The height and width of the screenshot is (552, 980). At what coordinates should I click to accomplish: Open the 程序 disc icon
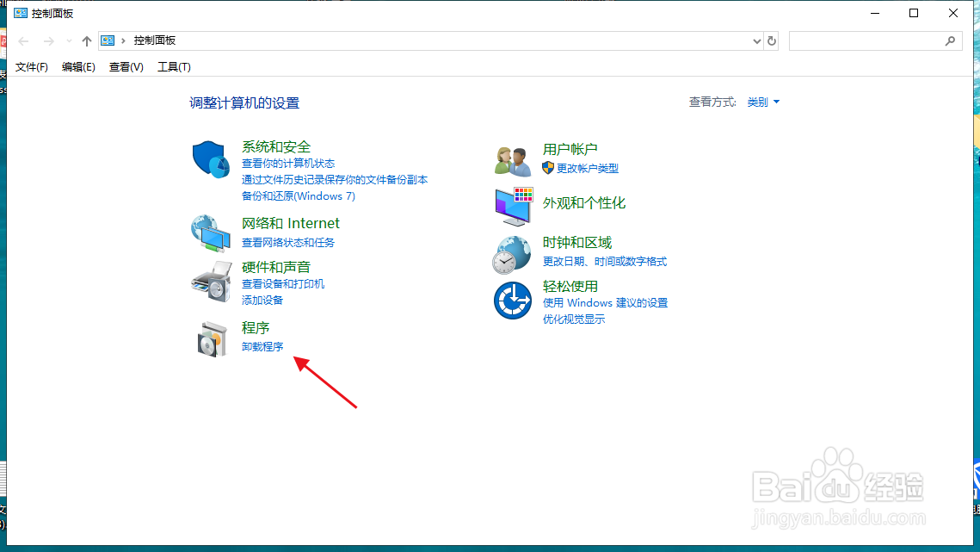tap(212, 338)
